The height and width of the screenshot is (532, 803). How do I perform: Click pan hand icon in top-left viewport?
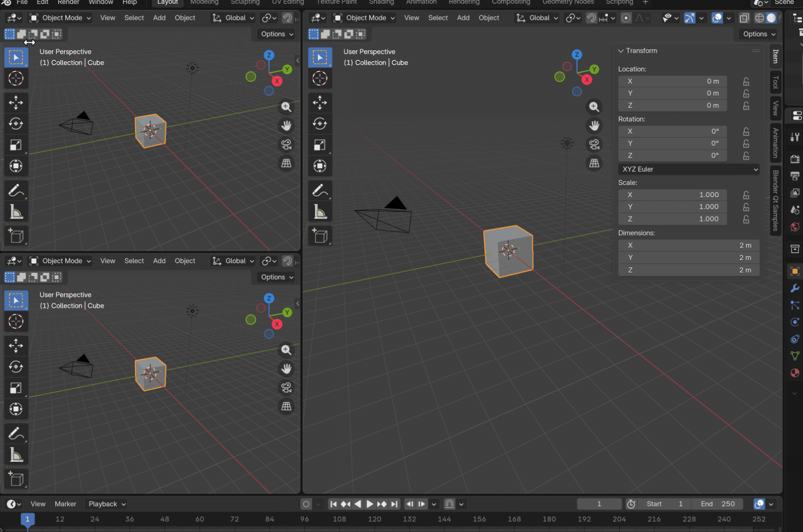[286, 125]
